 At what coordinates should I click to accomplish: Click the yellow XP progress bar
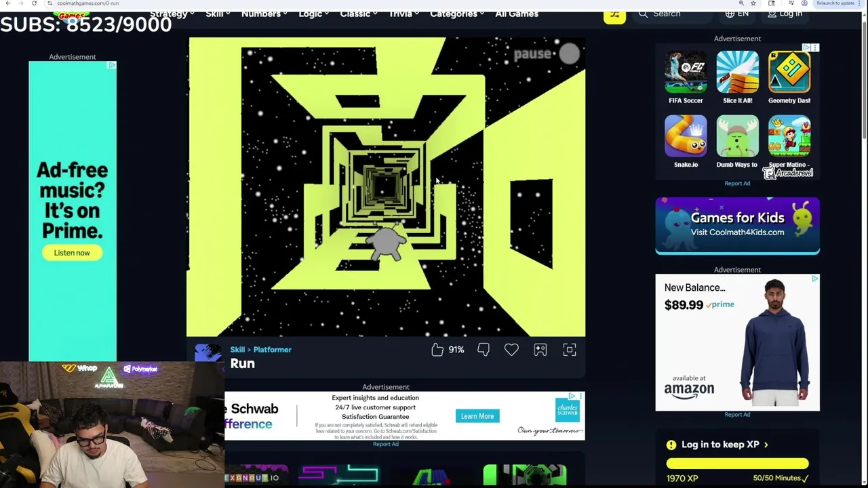tap(737, 464)
